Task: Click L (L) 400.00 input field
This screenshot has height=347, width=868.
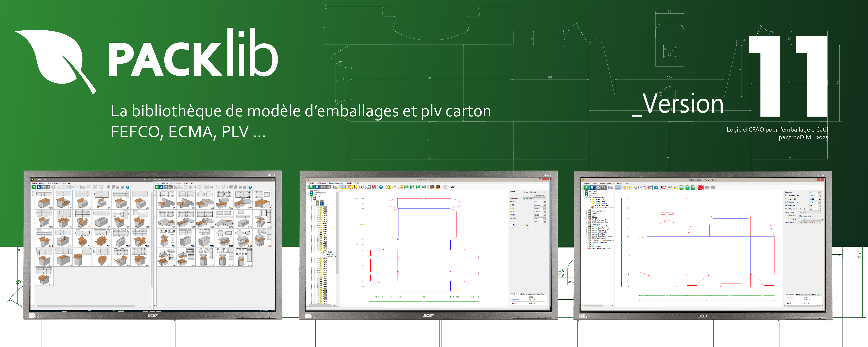Action: (539, 205)
